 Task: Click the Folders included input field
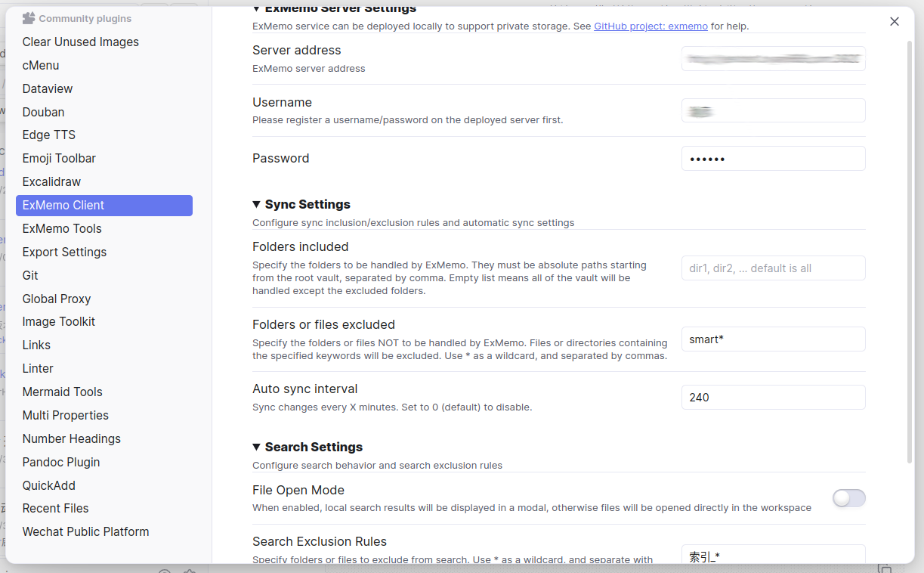pos(774,268)
